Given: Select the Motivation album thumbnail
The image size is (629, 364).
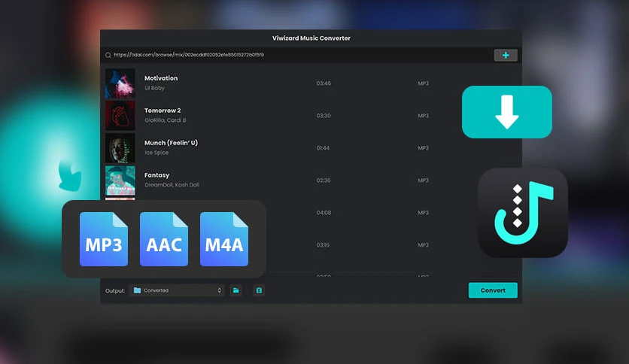Looking at the screenshot, I should tap(120, 83).
